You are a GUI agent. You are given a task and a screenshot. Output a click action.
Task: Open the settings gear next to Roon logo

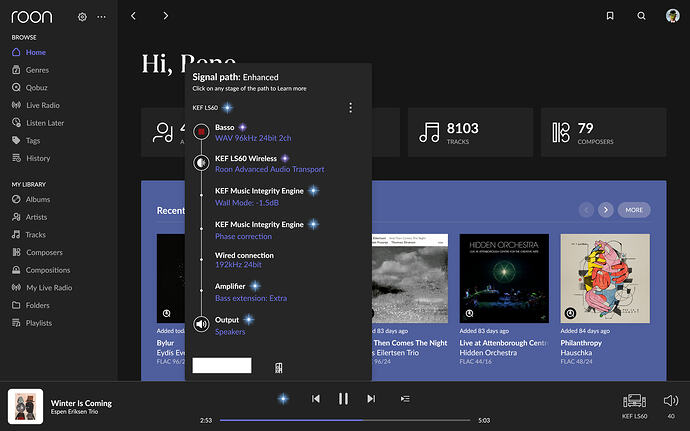pos(82,17)
